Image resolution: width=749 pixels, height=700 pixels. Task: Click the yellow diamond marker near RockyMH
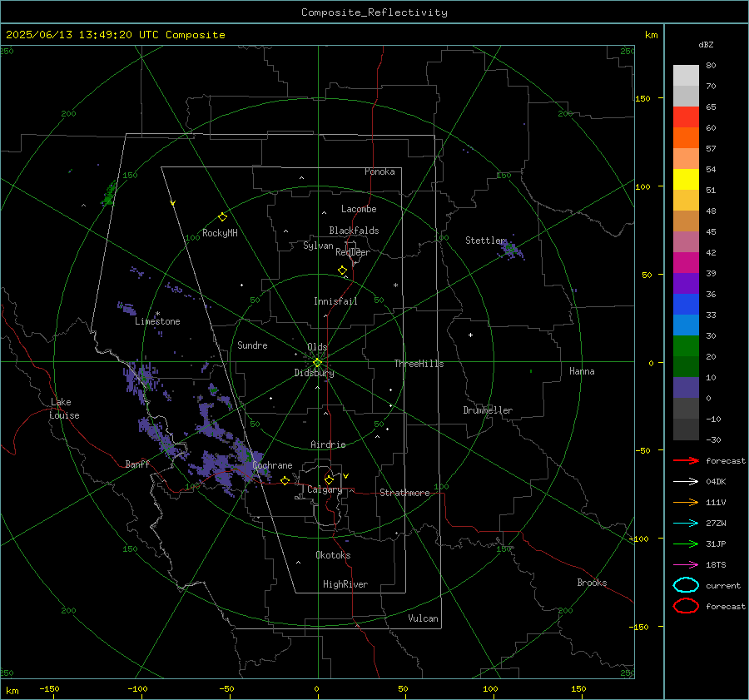click(x=222, y=217)
